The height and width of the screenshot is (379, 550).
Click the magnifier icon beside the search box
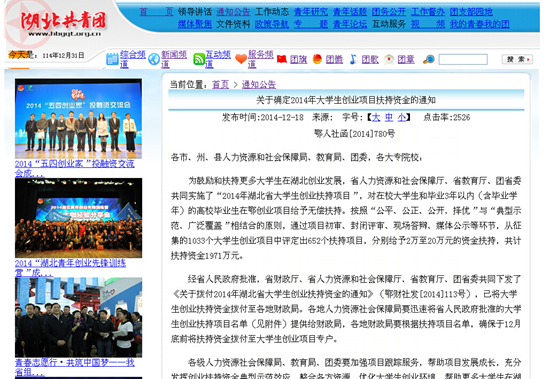click(429, 60)
